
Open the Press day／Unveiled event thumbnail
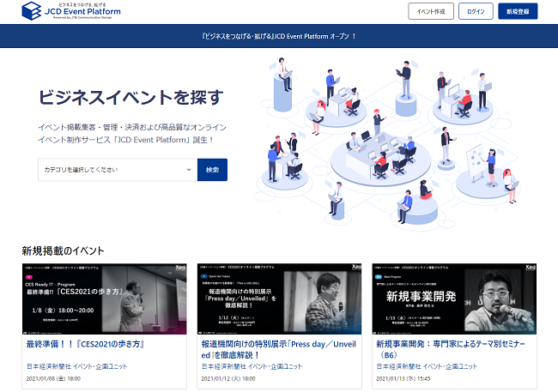[279, 299]
